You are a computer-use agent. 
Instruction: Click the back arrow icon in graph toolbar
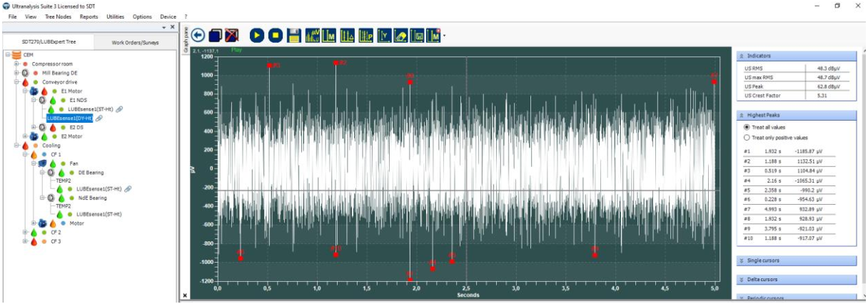tap(198, 35)
